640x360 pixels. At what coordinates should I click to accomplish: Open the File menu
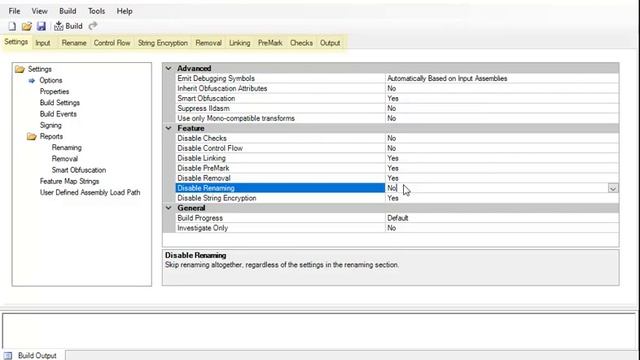[x=14, y=11]
